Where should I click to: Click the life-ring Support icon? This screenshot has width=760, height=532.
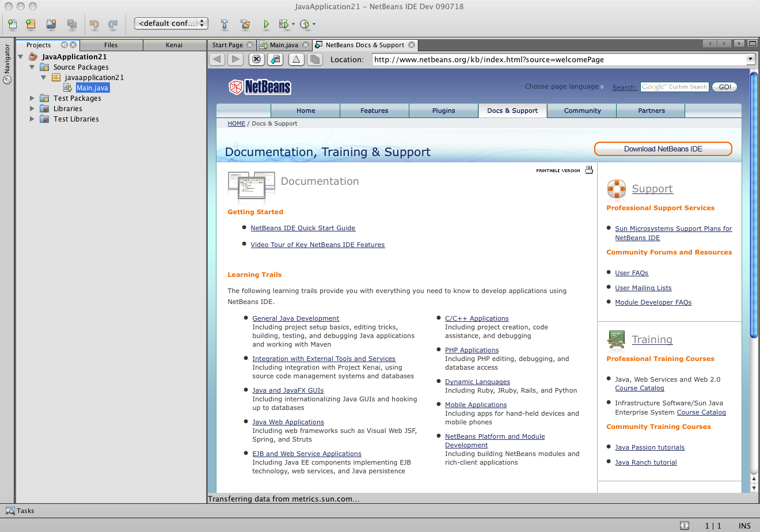(x=617, y=189)
